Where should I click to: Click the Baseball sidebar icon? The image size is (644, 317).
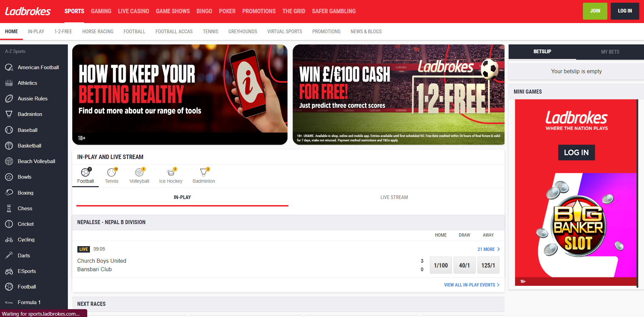pyautogui.click(x=9, y=130)
